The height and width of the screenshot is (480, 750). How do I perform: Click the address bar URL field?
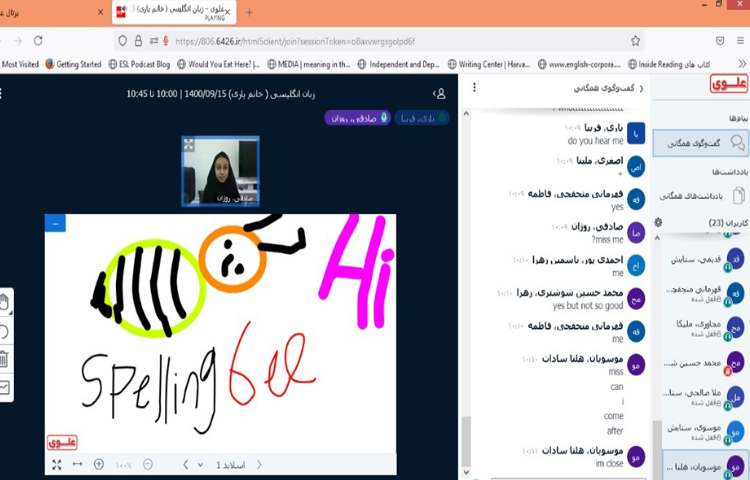(x=378, y=41)
